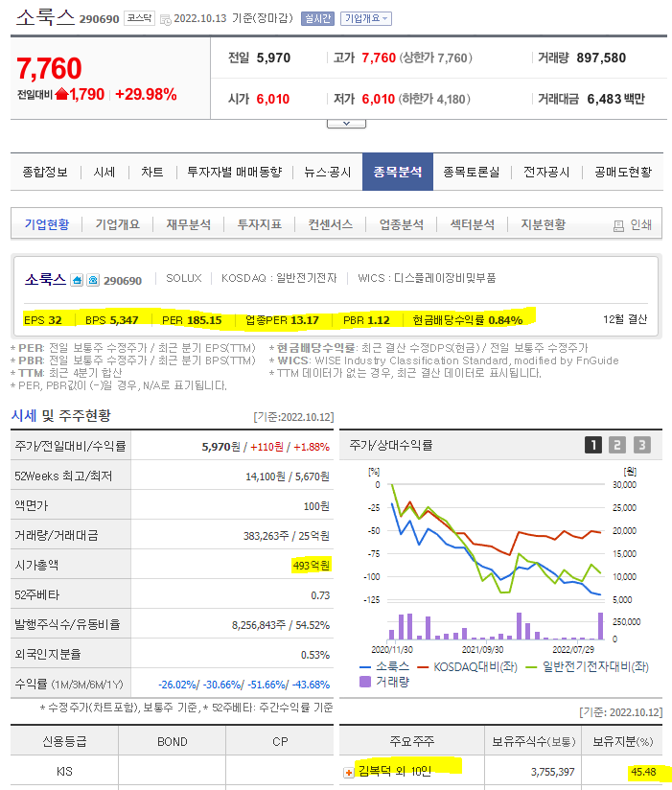Viewport: 672px width, 790px height.
Task: Open the 시세 tab
Action: pos(104,173)
